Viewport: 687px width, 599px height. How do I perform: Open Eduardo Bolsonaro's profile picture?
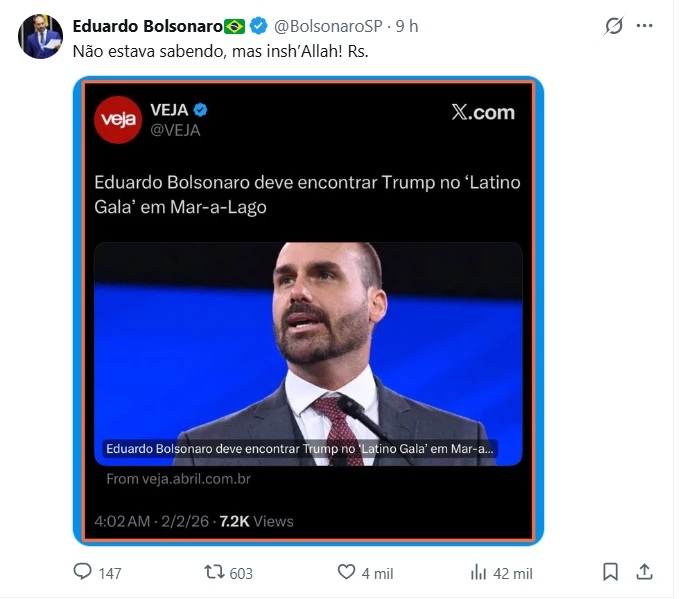(x=40, y=37)
